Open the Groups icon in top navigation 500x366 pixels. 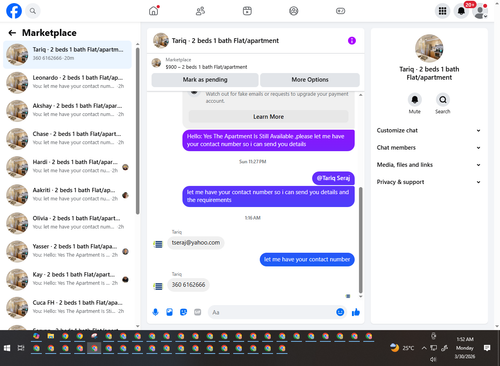pos(294,11)
